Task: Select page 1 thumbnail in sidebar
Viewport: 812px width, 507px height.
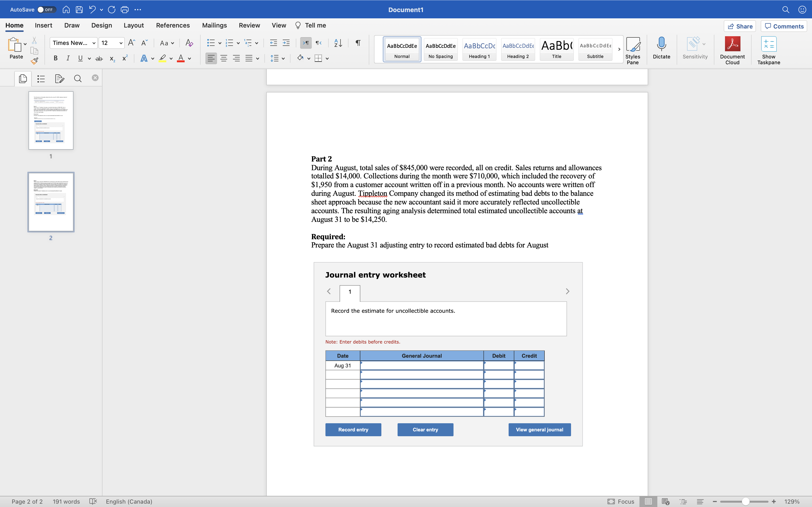Action: point(51,120)
